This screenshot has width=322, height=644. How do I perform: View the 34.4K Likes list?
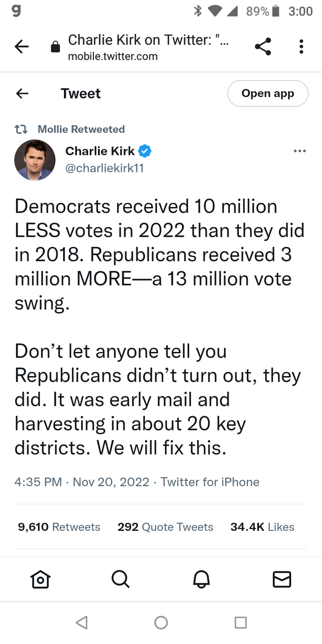(x=262, y=527)
